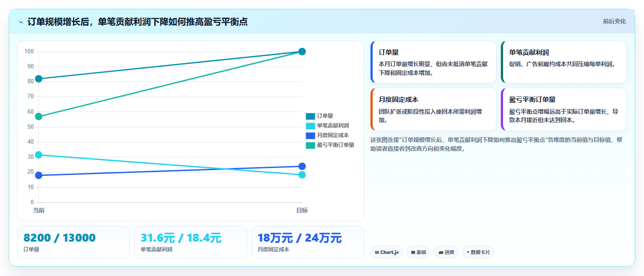Screen dimensions: 644x276
Task: Toggle 月度固定成本 series via its legend swatch
Action: pyautogui.click(x=310, y=135)
